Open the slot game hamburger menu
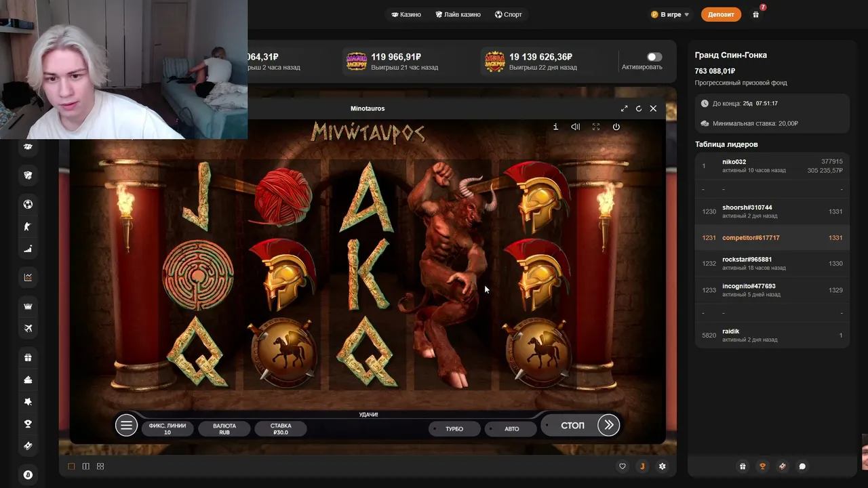The height and width of the screenshot is (488, 868). point(126,425)
